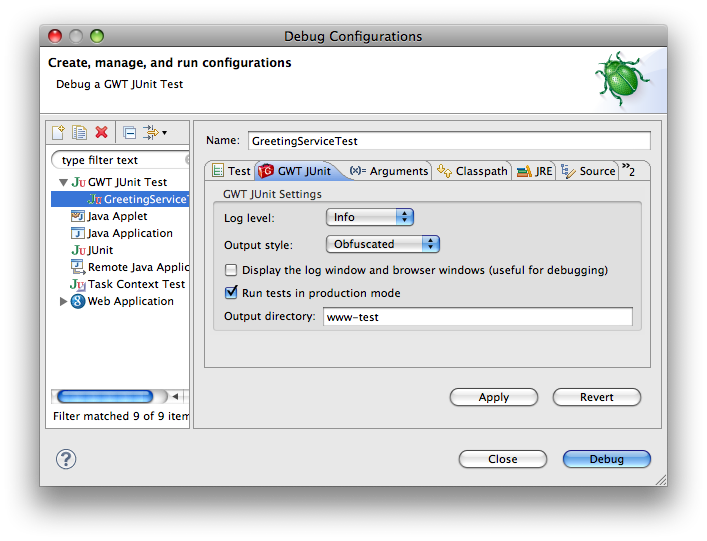Open the Output style dropdown
This screenshot has width=707, height=541.
point(382,244)
